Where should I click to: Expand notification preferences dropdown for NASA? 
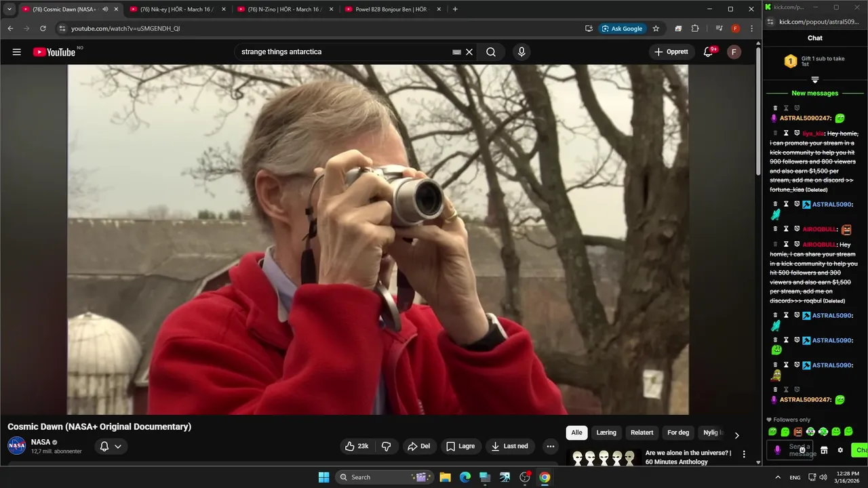pyautogui.click(x=118, y=446)
